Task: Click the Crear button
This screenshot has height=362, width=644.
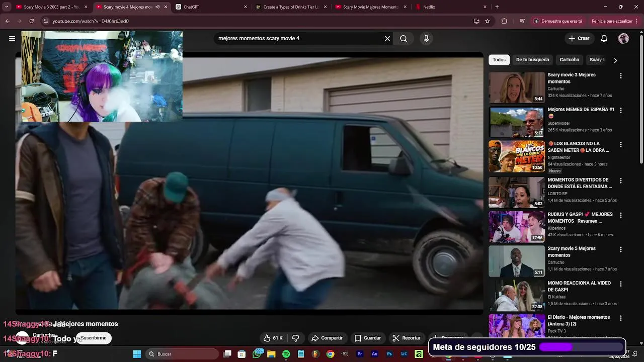Action: [x=579, y=39]
